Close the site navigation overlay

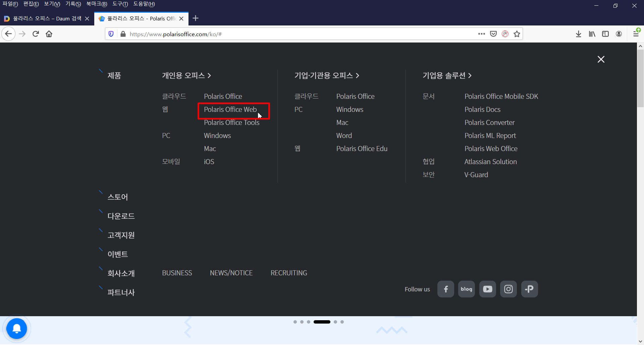click(601, 59)
